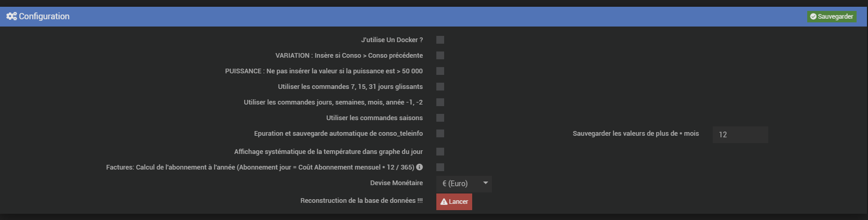Click "Reconstruction de la base de données" label
Image resolution: width=868 pixels, height=220 pixels.
(x=361, y=201)
